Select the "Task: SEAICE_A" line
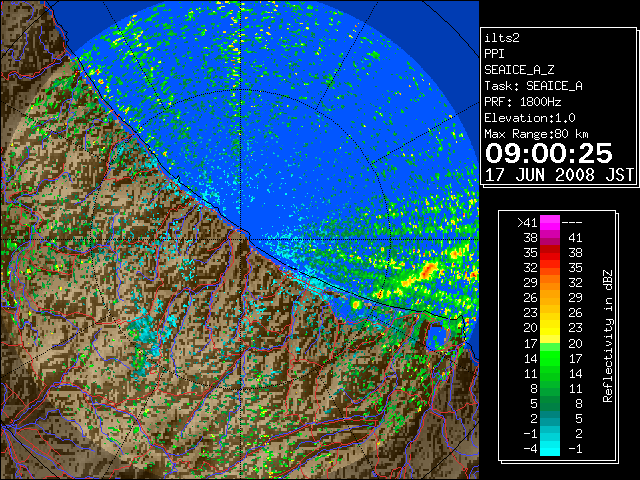This screenshot has height=480, width=640. point(533,86)
